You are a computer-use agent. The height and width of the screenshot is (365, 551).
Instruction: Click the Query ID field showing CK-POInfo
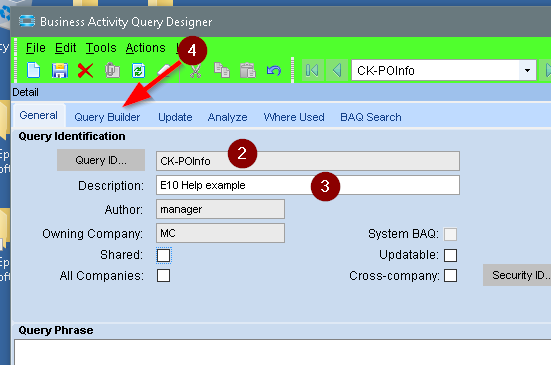pyautogui.click(x=308, y=161)
